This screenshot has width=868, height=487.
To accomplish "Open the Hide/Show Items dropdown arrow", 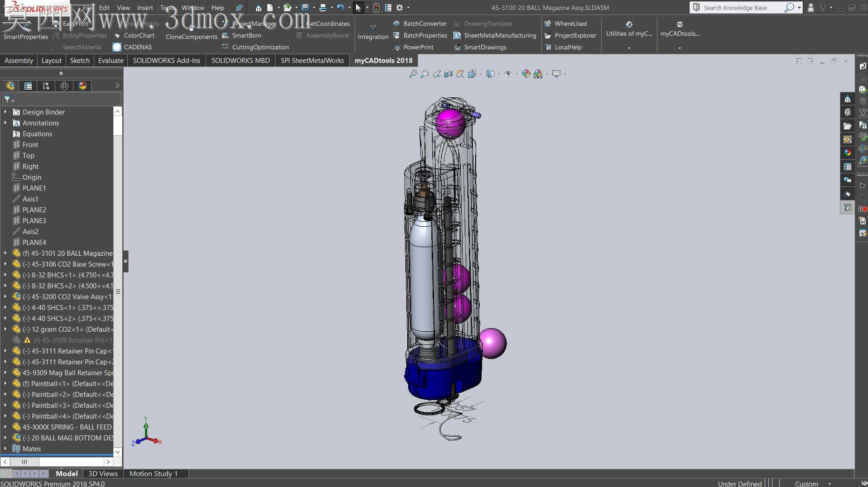I will click(x=516, y=74).
